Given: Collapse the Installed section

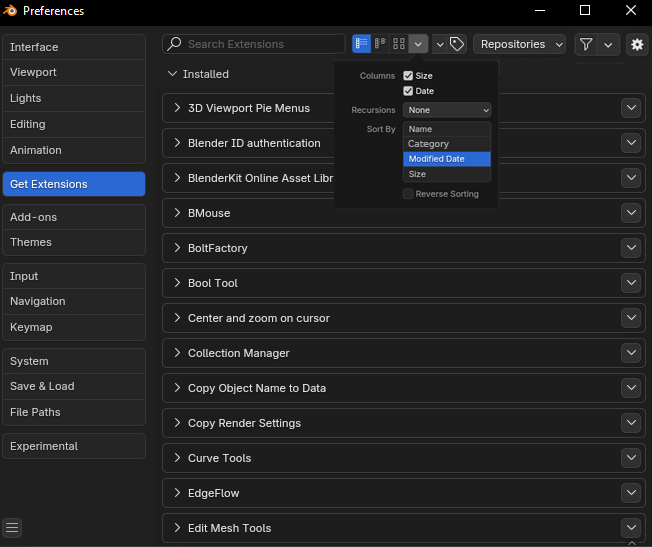Looking at the screenshot, I should [172, 74].
